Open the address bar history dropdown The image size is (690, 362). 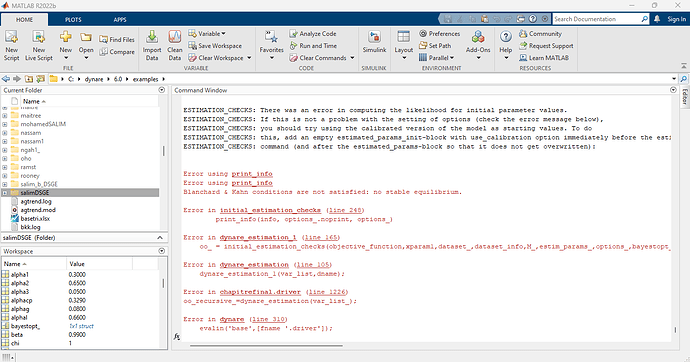(x=674, y=79)
